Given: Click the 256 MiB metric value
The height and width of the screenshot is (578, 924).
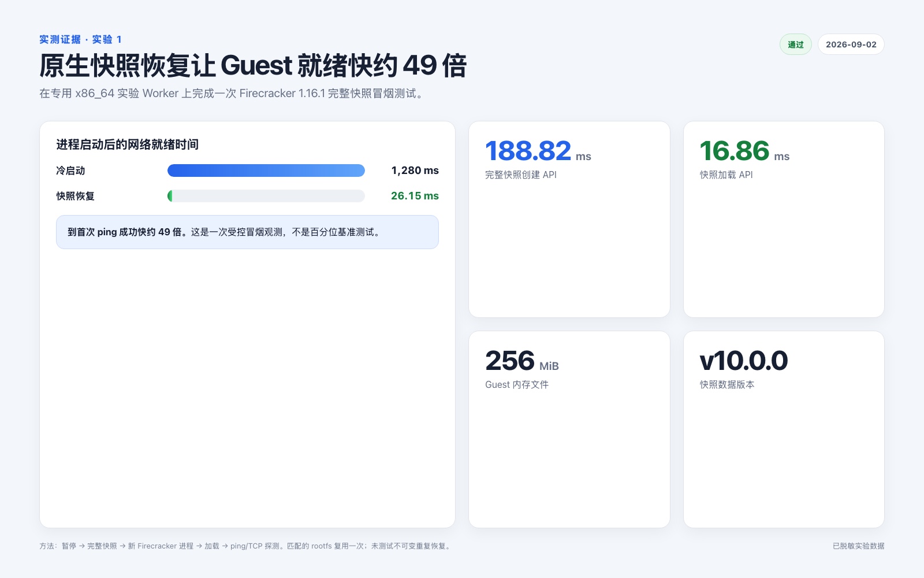Looking at the screenshot, I should pos(522,361).
